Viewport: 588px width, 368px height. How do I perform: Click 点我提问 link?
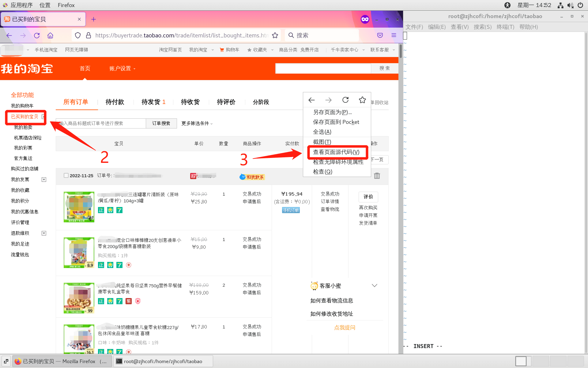[x=345, y=328]
